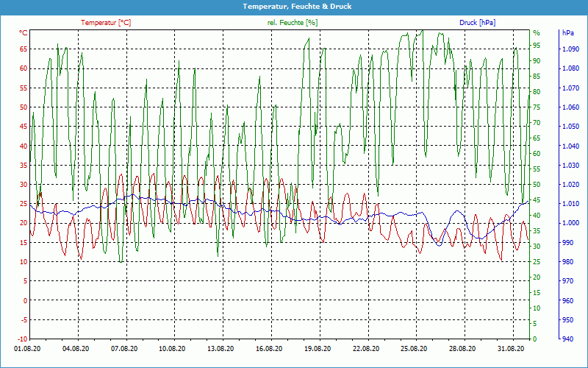This screenshot has width=588, height=368.
Task: Click the 25.08.20 date label
Action: point(414,349)
